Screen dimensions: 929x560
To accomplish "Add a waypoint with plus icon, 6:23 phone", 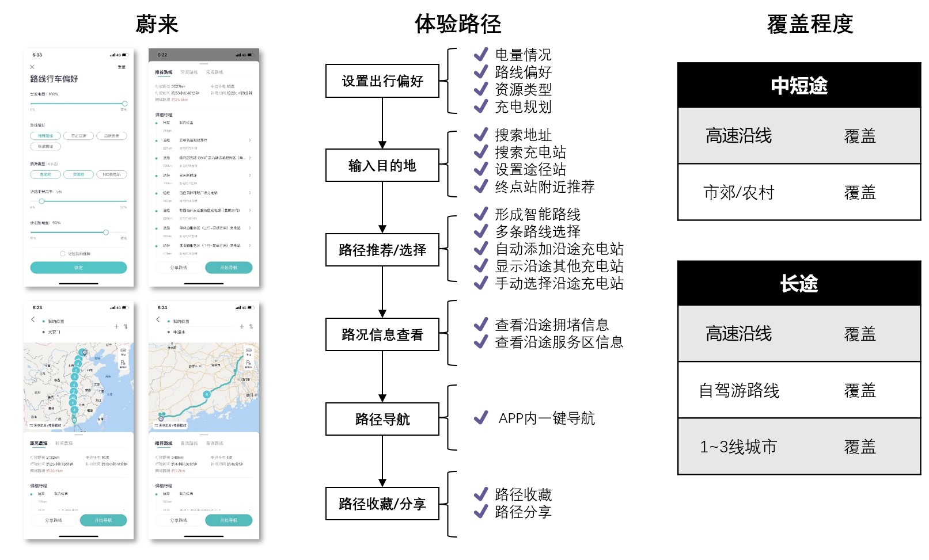I will click(116, 326).
